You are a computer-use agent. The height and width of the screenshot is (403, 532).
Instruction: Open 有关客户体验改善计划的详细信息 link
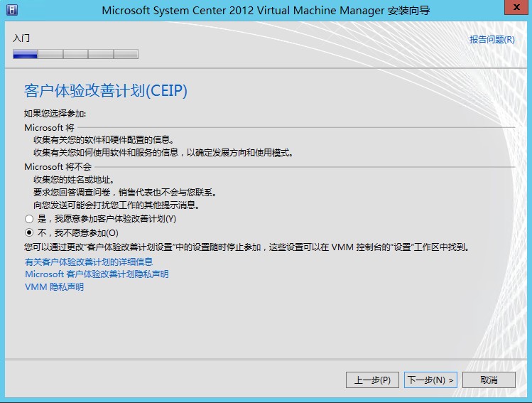pyautogui.click(x=89, y=262)
